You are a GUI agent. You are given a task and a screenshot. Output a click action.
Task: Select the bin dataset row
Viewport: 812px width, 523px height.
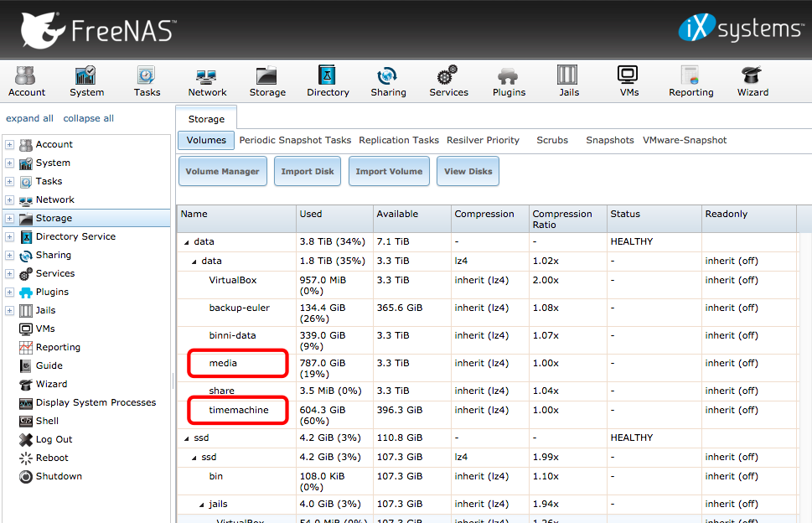pyautogui.click(x=487, y=482)
